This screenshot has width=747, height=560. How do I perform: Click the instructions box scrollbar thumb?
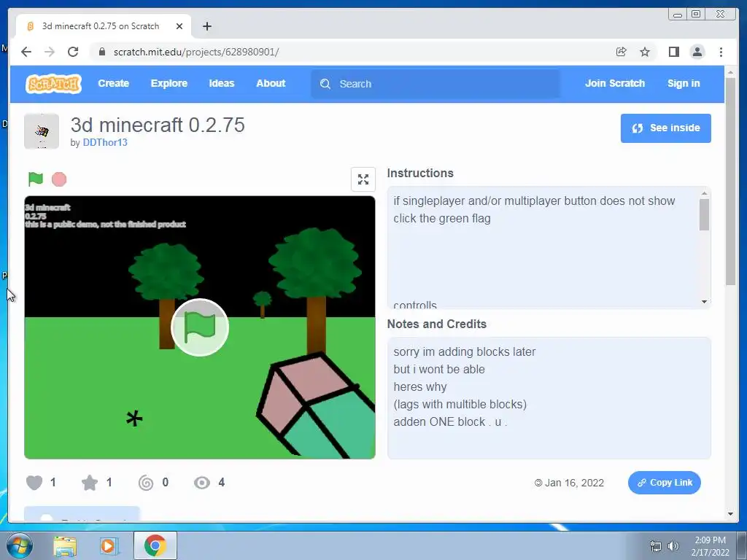[x=704, y=214]
